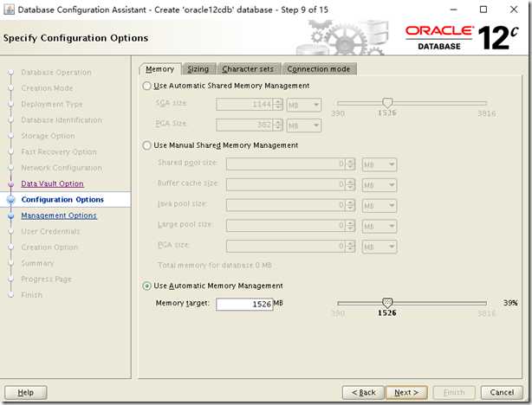Go back with the Back button
This screenshot has width=532, height=405.
click(363, 393)
